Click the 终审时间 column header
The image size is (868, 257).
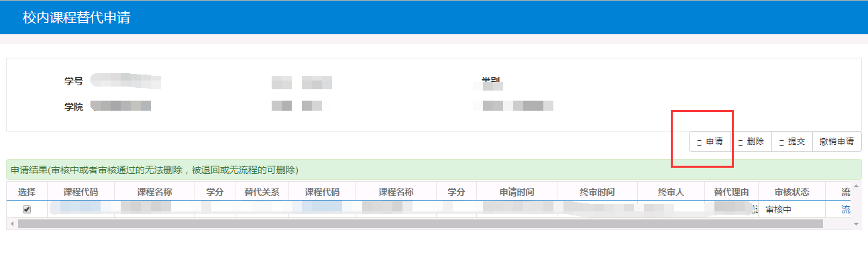[597, 192]
